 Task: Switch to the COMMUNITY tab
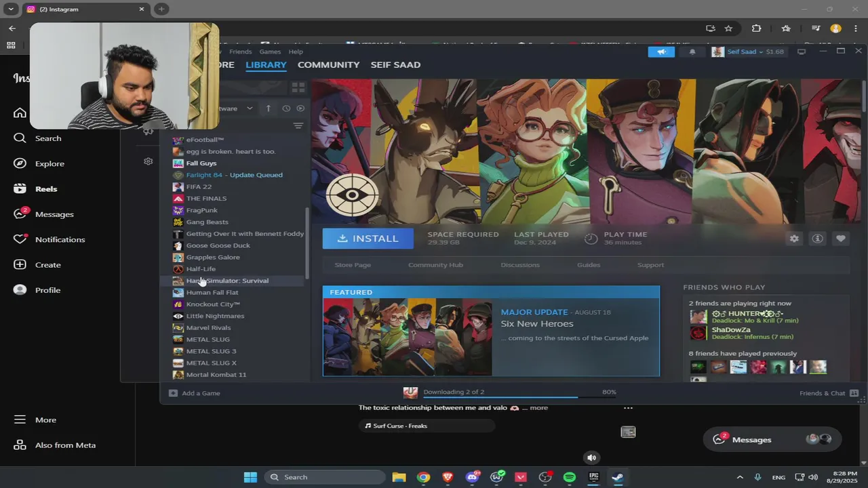[328, 65]
